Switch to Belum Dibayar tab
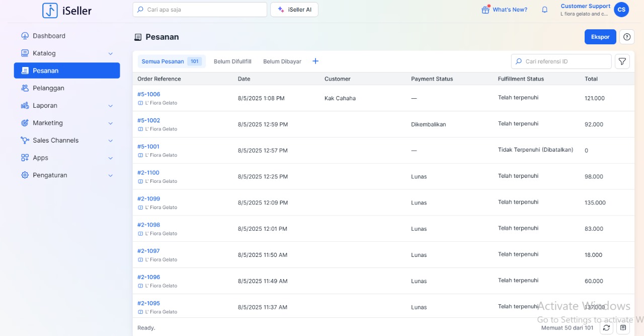 (282, 61)
